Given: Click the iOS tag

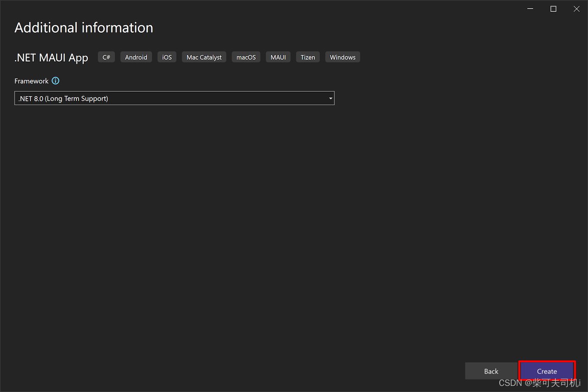Looking at the screenshot, I should click(x=167, y=57).
